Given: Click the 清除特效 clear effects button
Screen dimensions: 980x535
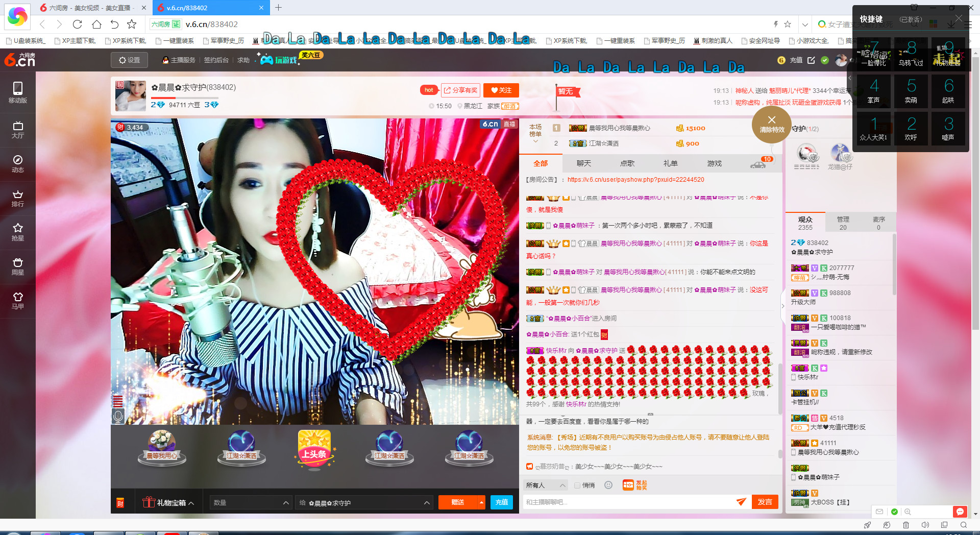Looking at the screenshot, I should tap(771, 125).
